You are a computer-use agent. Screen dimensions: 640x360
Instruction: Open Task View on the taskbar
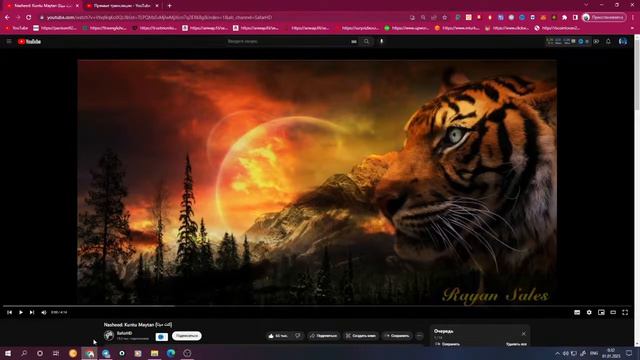point(56,353)
